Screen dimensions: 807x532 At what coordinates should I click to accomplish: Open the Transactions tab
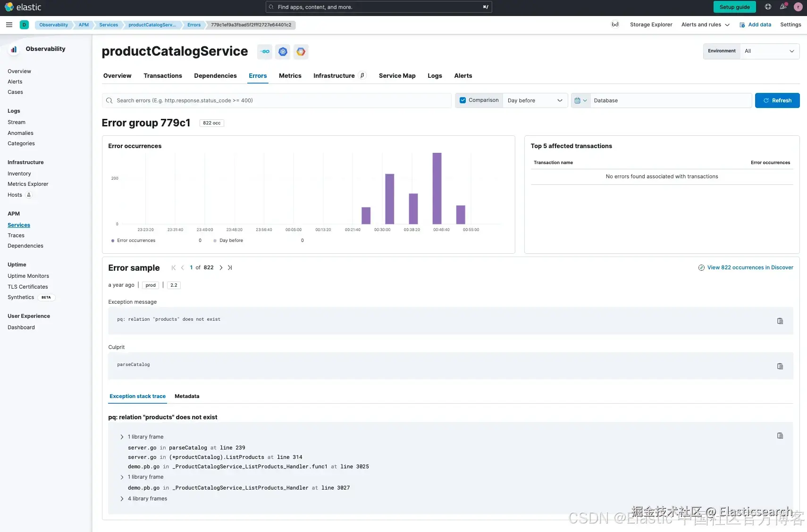pyautogui.click(x=163, y=75)
